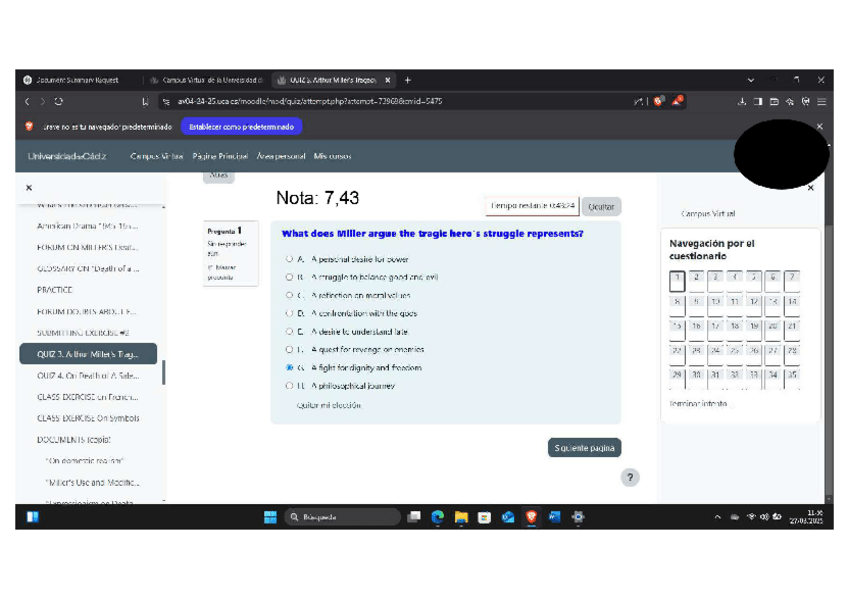Click the Terminar intento link

point(699,403)
